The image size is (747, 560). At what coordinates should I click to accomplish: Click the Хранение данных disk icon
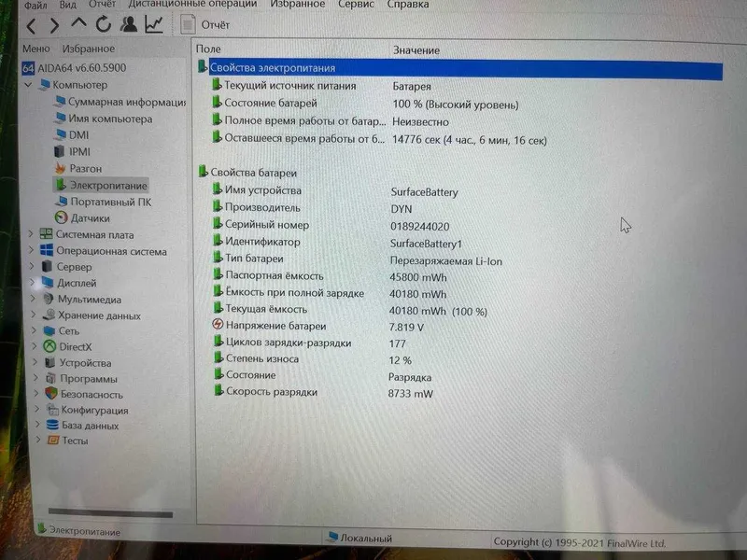pos(49,315)
